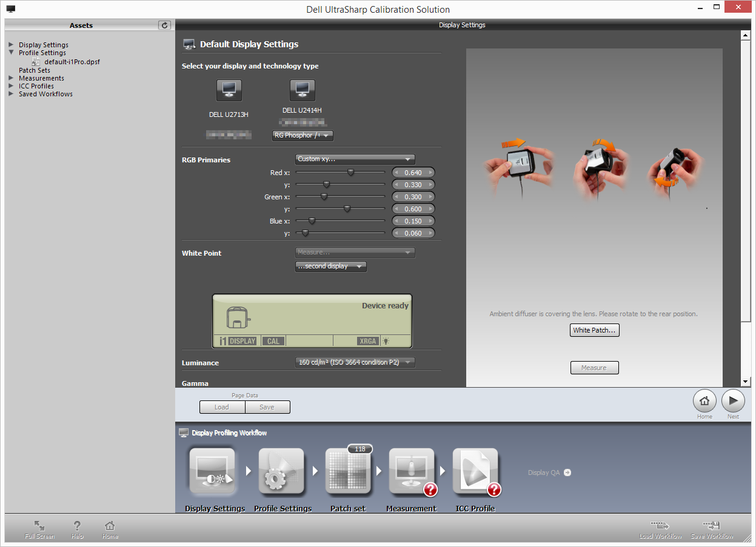756x547 pixels.
Task: Click the scroll up arrow of settings panel
Action: coord(746,35)
